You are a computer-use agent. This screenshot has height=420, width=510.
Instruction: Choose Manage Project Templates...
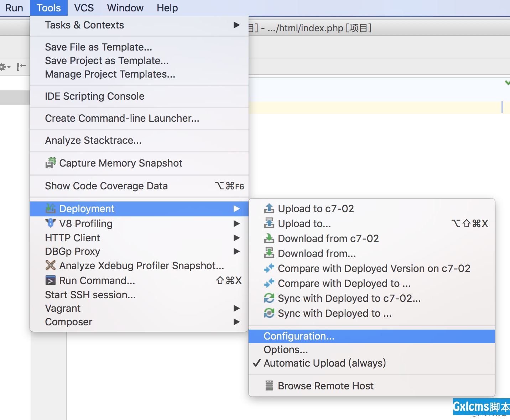(139, 74)
